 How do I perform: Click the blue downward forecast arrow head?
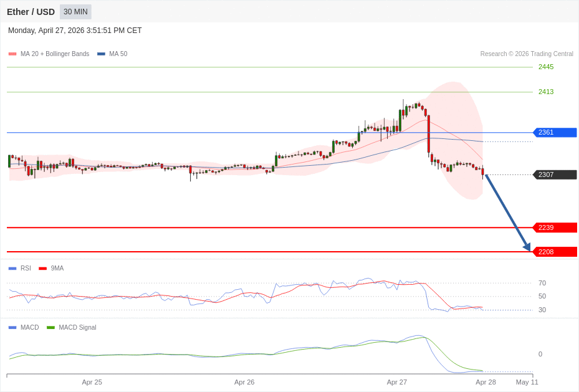[527, 247]
